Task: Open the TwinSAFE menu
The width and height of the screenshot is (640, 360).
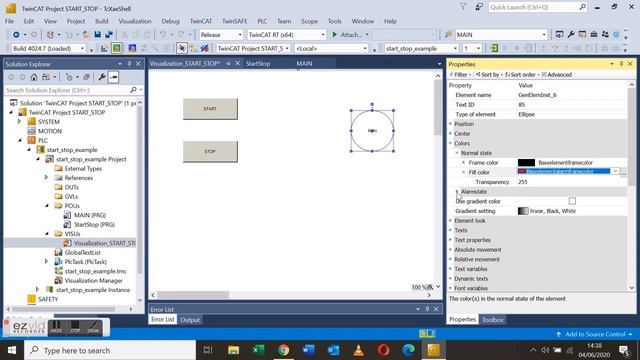Action: (x=234, y=21)
